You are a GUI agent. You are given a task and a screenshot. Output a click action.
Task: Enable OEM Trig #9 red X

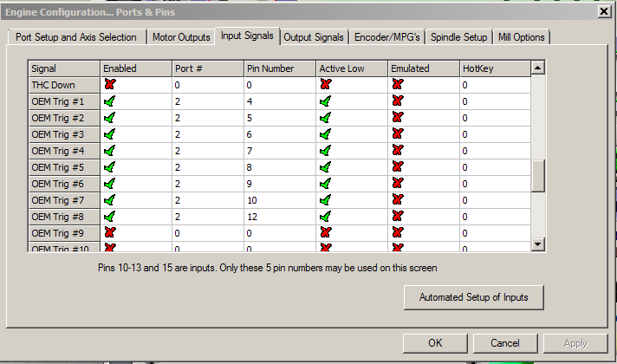coord(110,232)
